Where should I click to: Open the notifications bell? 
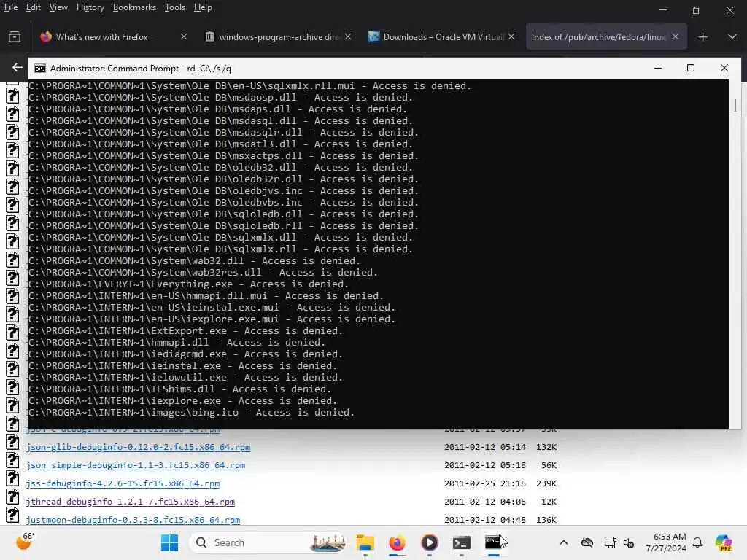coord(697,542)
